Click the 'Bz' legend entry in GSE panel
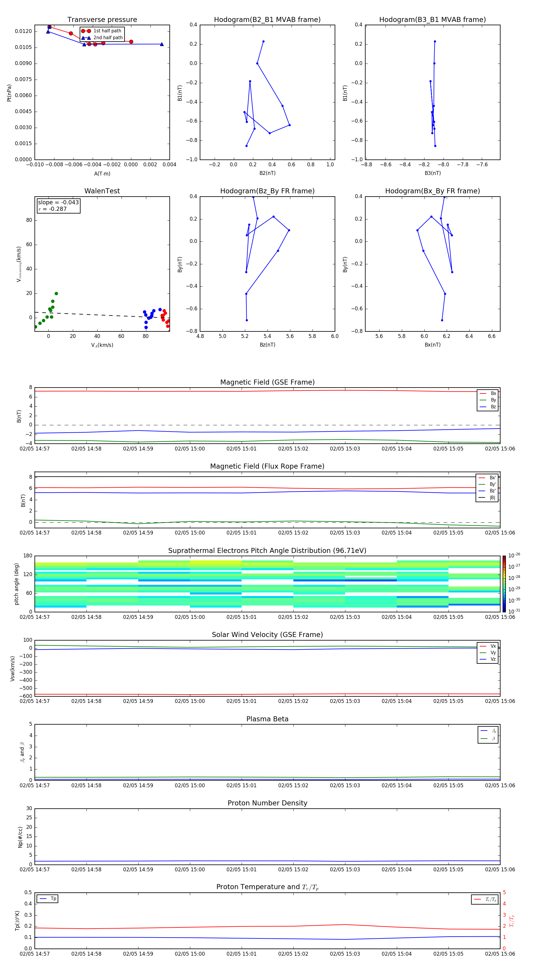 pyautogui.click(x=488, y=407)
